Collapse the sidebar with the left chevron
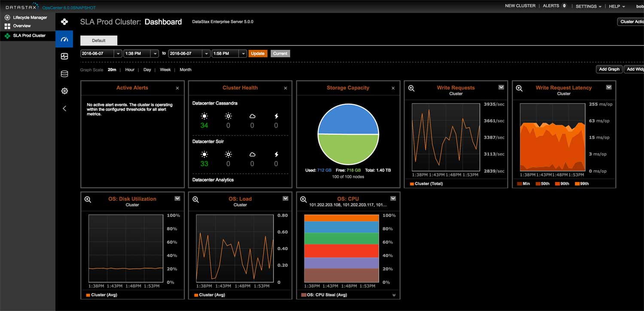 point(64,109)
